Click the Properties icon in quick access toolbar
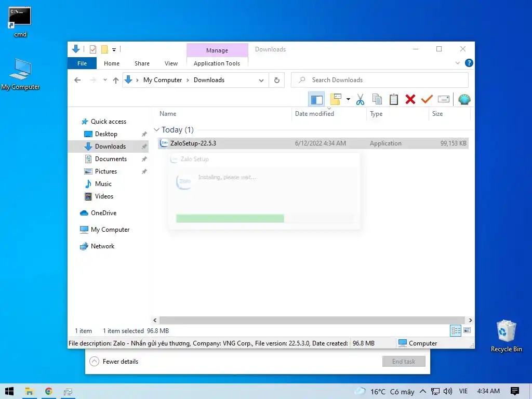Viewport: 532px width, 399px height. (x=92, y=49)
